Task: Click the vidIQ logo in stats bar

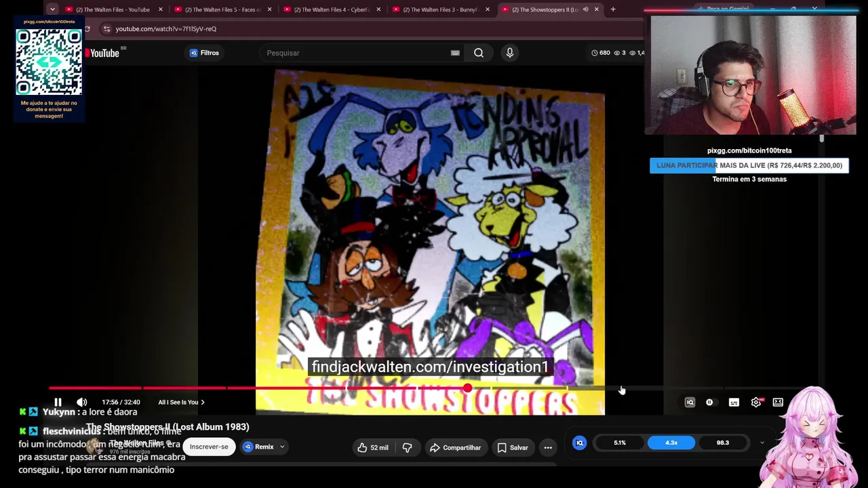Action: click(x=579, y=443)
